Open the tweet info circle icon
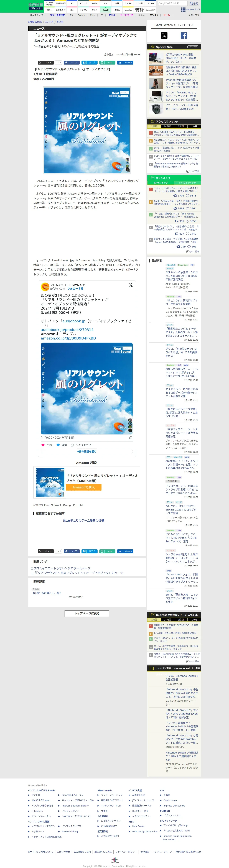229x868 pixels. pyautogui.click(x=131, y=438)
